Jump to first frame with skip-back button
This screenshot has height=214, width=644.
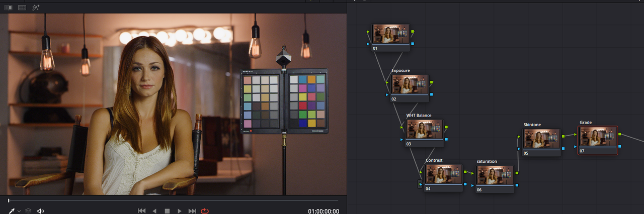(142, 211)
